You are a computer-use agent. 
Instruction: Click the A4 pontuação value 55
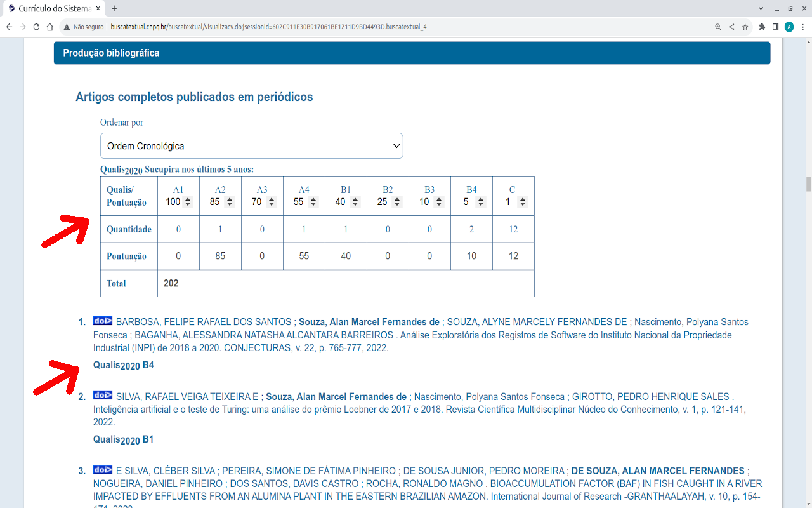pos(304,256)
